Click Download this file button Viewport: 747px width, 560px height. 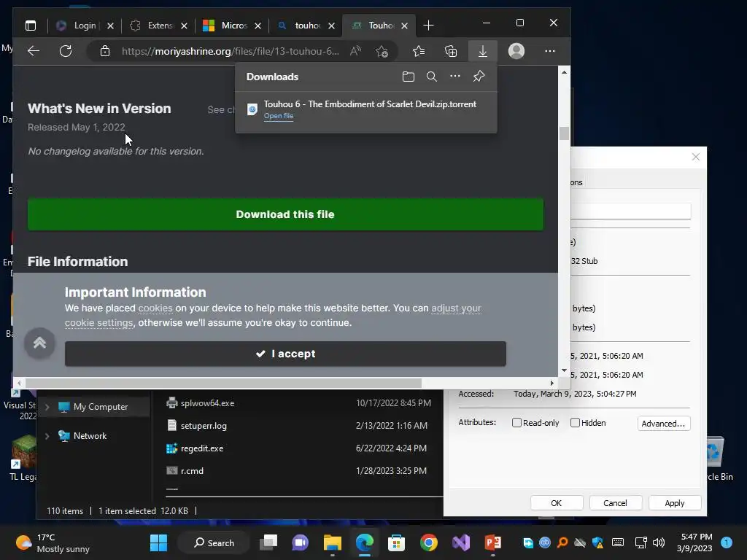point(285,214)
